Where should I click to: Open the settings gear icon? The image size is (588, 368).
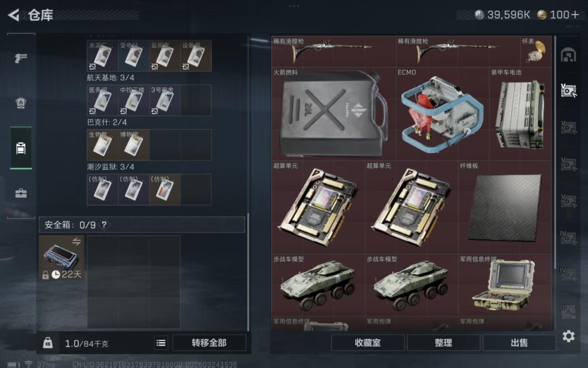(x=568, y=336)
